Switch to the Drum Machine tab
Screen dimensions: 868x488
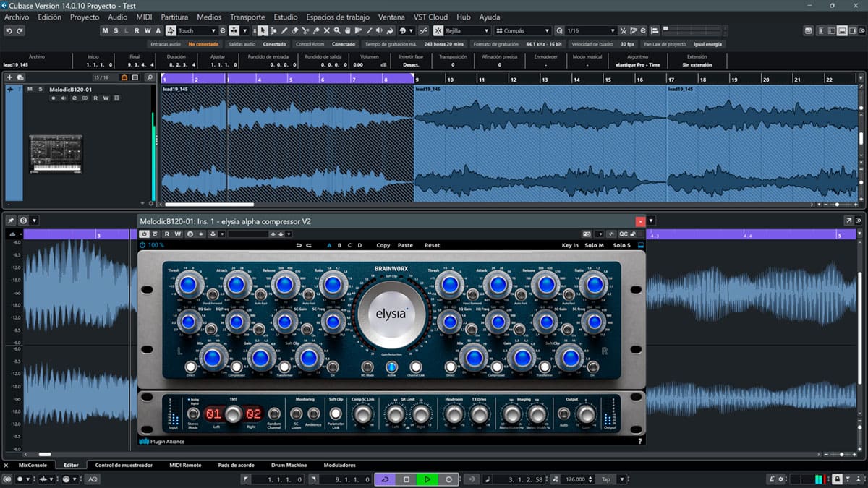289,465
